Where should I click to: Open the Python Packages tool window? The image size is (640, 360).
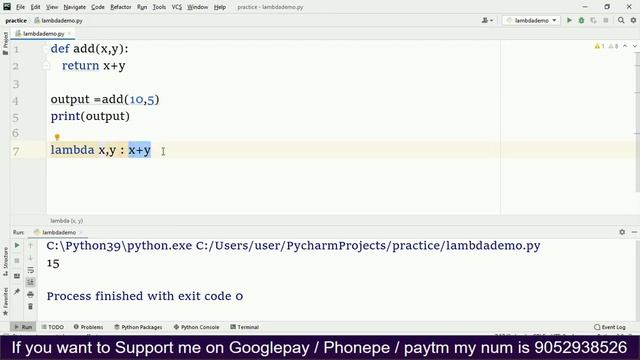(x=138, y=327)
